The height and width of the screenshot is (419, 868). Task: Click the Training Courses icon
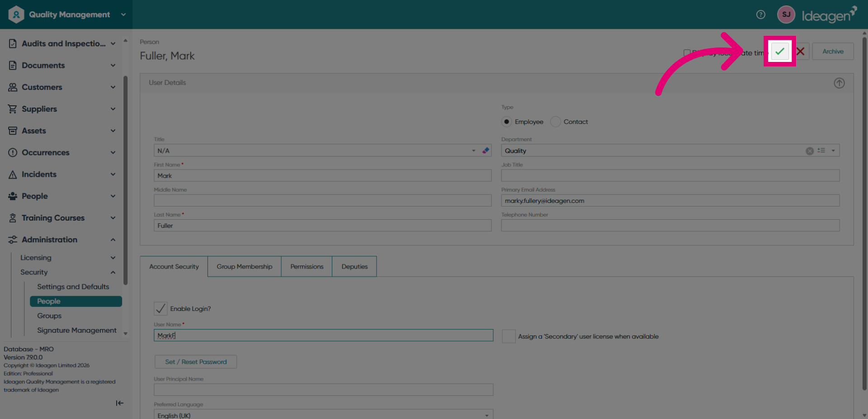13,218
